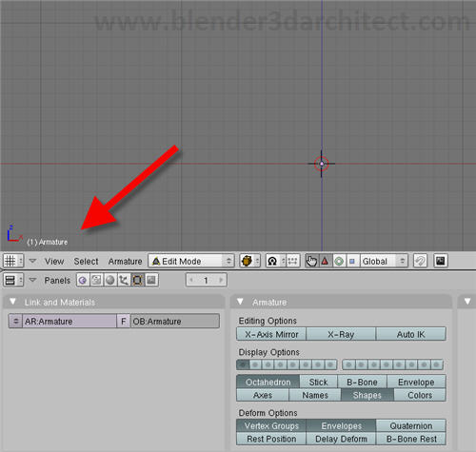Enable the X-Ray editing option

[x=341, y=334]
